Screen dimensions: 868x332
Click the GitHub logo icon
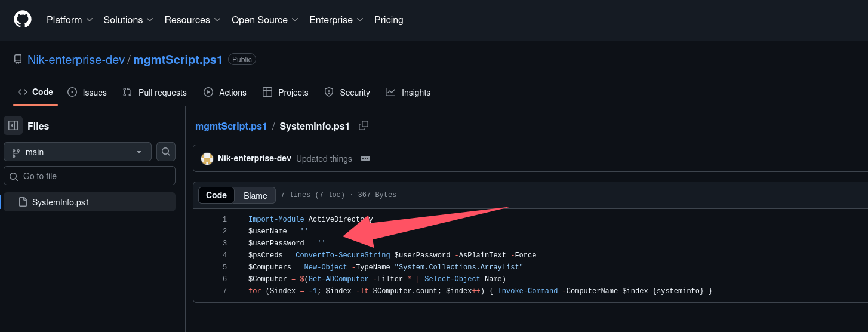tap(23, 20)
